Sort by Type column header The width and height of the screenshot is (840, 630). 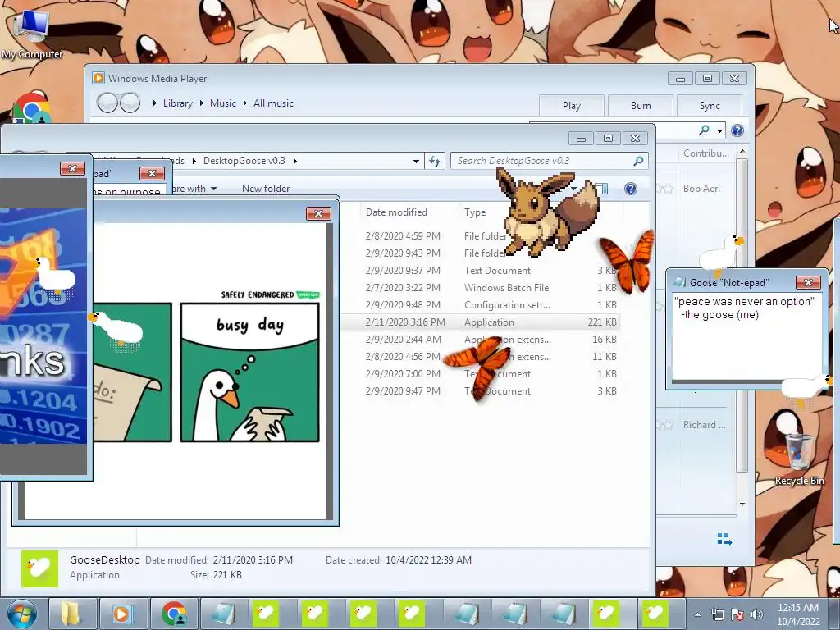click(x=475, y=212)
